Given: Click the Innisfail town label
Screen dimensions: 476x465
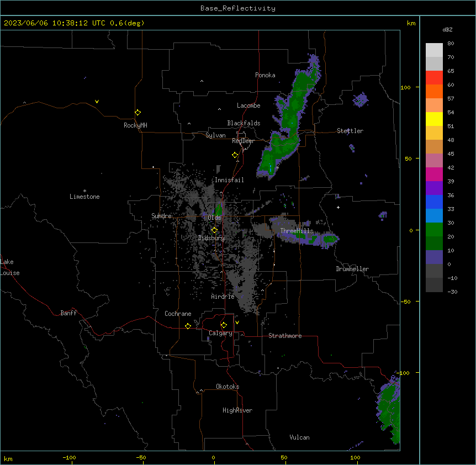Looking at the screenshot, I should pyautogui.click(x=229, y=180).
